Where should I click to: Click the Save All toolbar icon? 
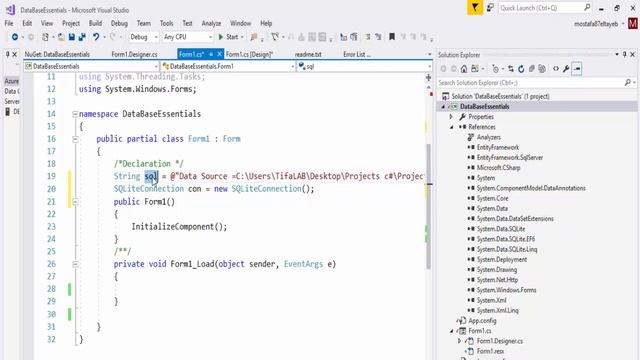click(x=82, y=37)
